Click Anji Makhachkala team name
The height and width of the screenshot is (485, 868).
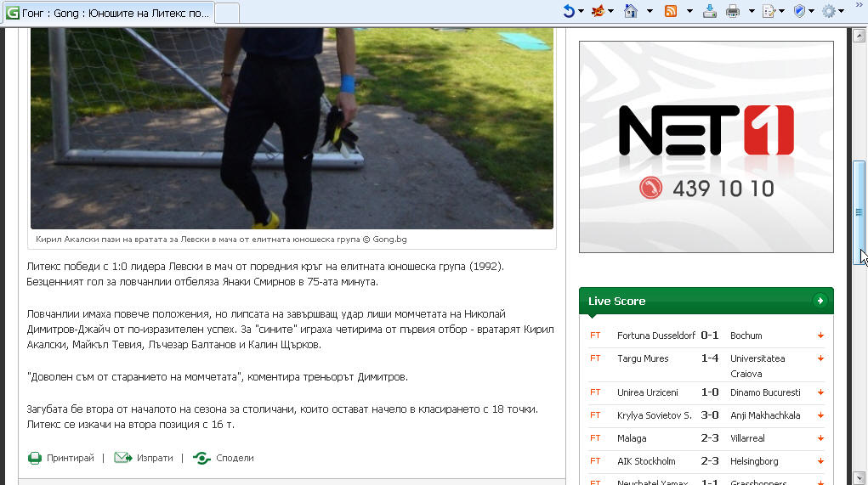click(765, 415)
